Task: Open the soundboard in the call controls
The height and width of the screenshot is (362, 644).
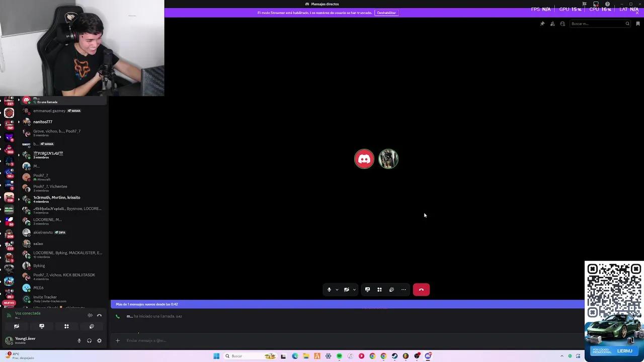Action: pos(391,289)
